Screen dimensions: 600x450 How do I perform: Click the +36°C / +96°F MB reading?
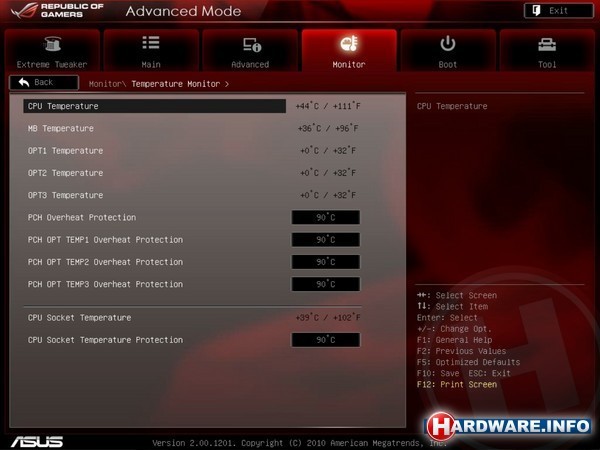coord(328,128)
